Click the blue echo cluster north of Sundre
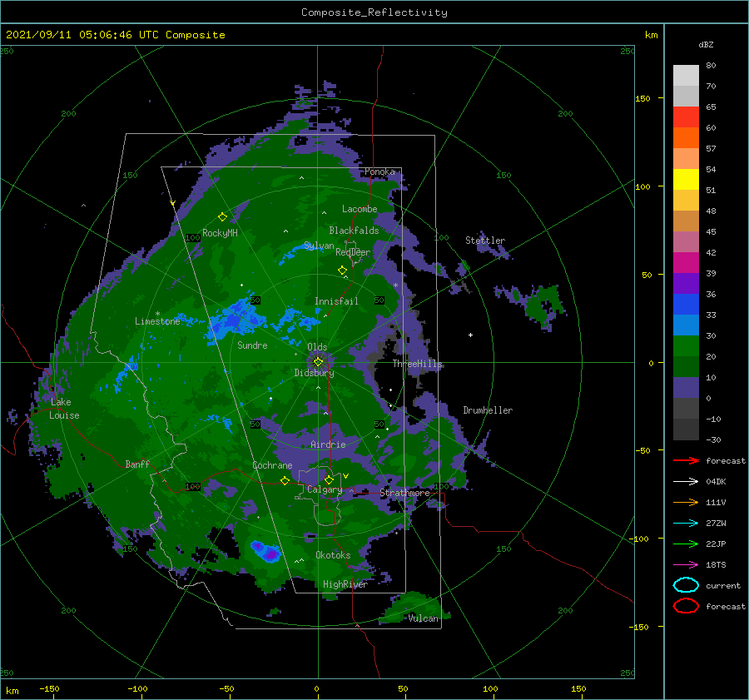Image resolution: width=749 pixels, height=700 pixels. click(x=237, y=317)
